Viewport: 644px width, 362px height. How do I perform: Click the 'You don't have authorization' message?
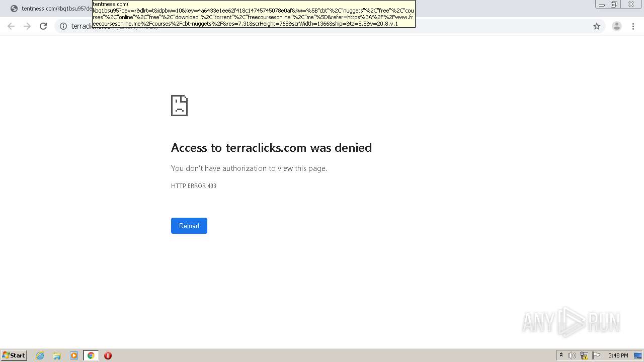coord(249,168)
